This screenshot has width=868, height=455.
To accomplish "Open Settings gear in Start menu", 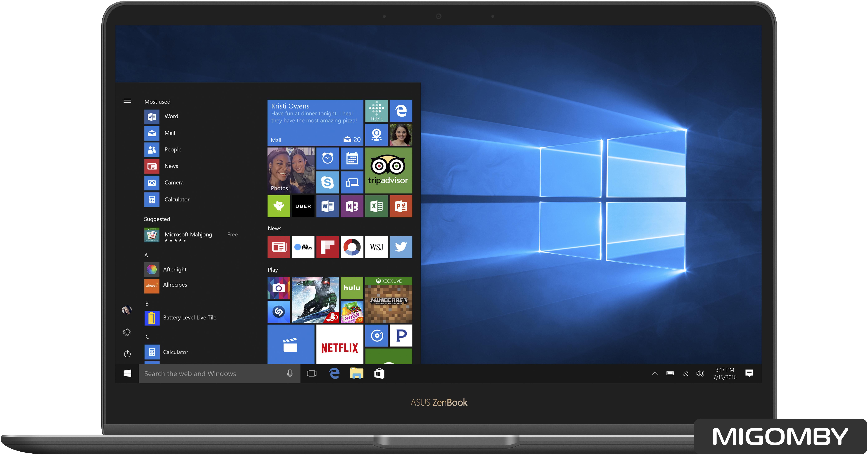I will [127, 332].
